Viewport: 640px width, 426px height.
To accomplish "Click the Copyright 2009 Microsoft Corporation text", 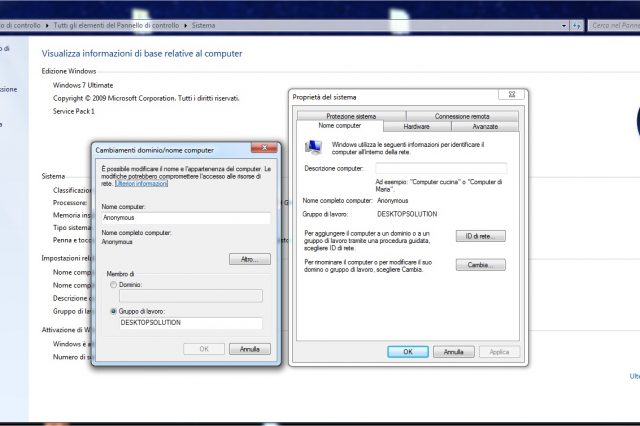I will 146,98.
